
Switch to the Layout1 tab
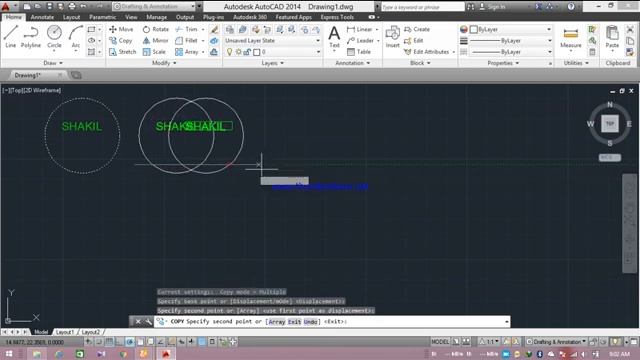(64, 332)
